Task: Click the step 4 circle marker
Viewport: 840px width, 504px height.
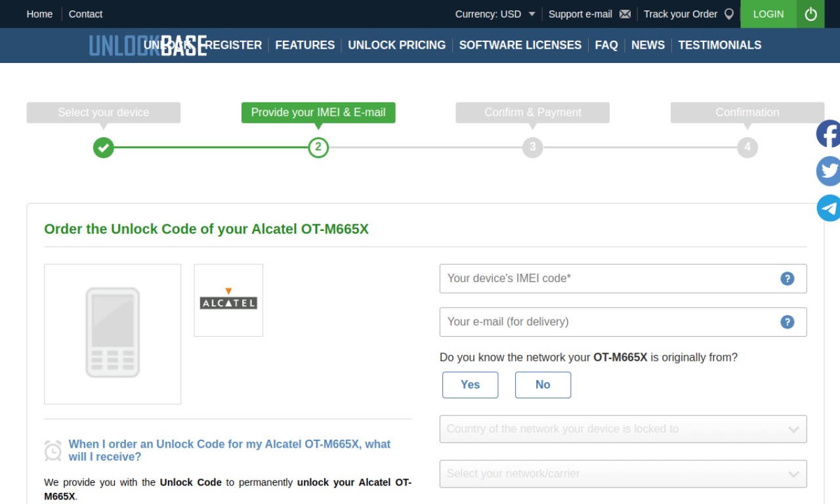Action: [x=747, y=147]
